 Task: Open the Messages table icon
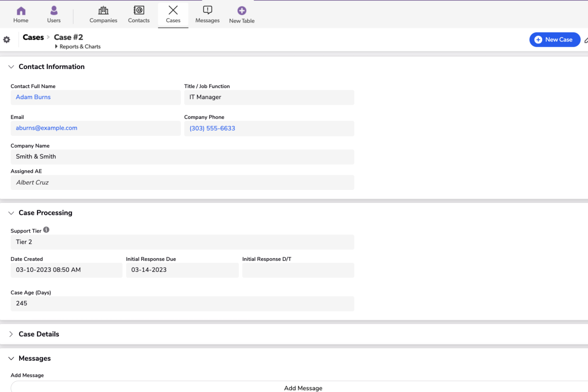click(208, 11)
